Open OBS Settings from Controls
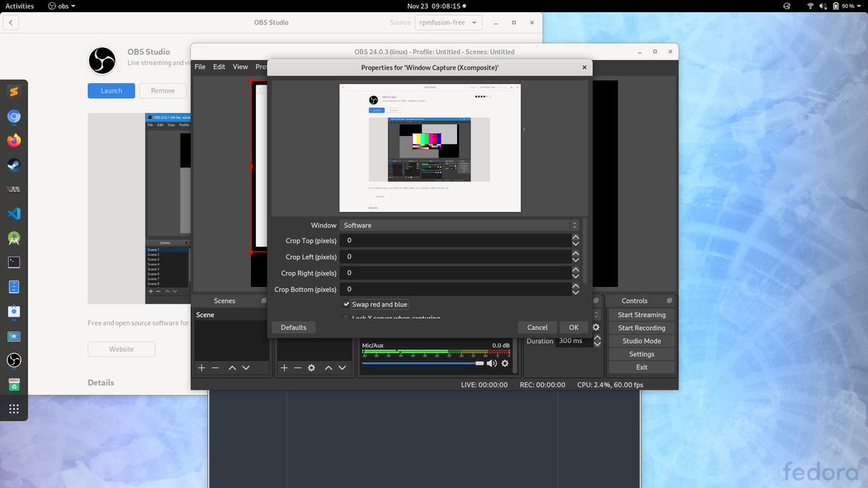Image resolution: width=868 pixels, height=488 pixels. pyautogui.click(x=642, y=354)
